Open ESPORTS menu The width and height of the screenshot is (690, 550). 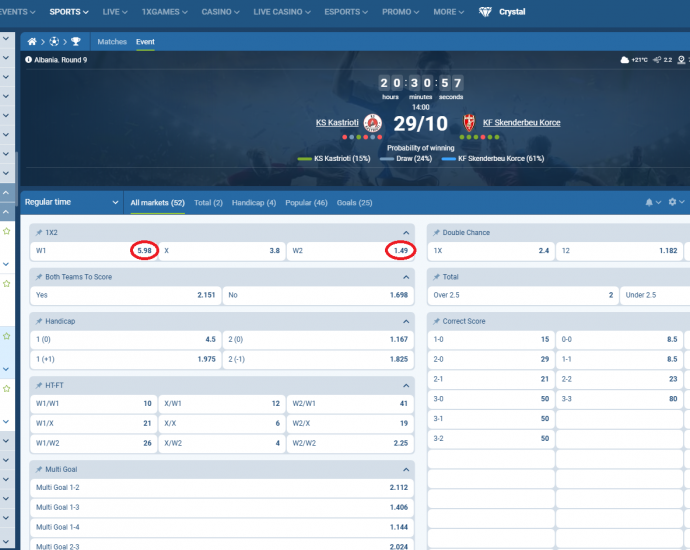click(346, 12)
